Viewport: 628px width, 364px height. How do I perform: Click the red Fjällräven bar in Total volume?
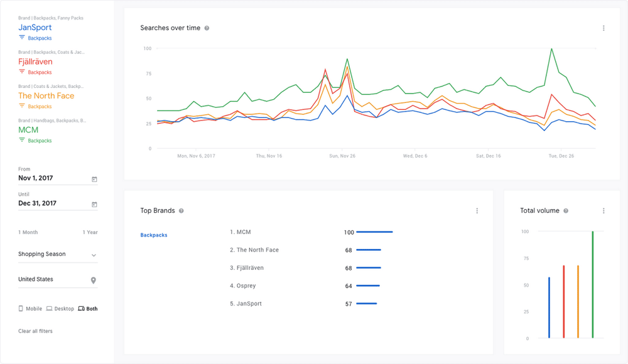coord(563,301)
